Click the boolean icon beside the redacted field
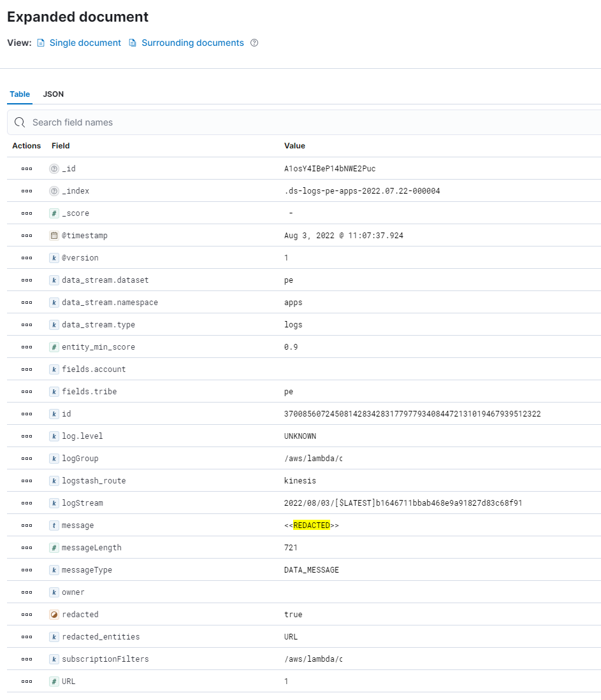The width and height of the screenshot is (601, 700). tap(54, 614)
